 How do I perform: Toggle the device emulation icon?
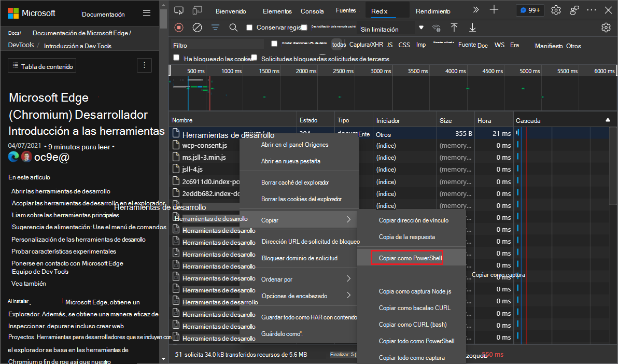[196, 10]
